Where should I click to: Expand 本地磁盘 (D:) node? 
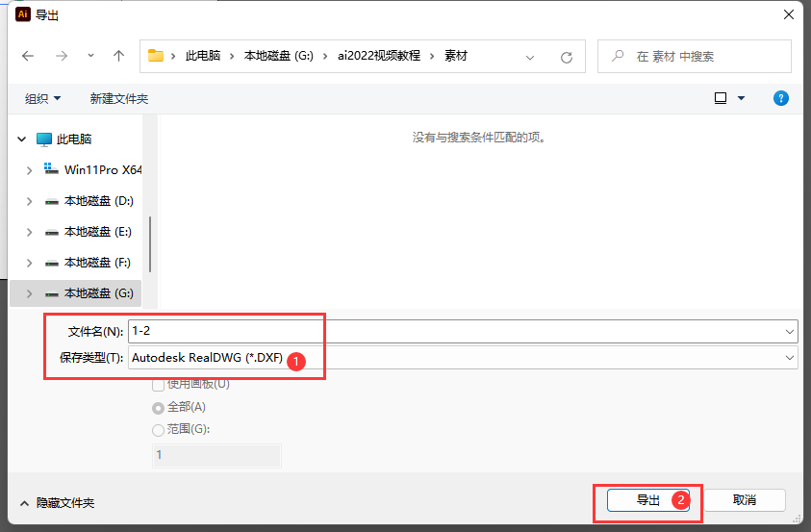point(30,201)
